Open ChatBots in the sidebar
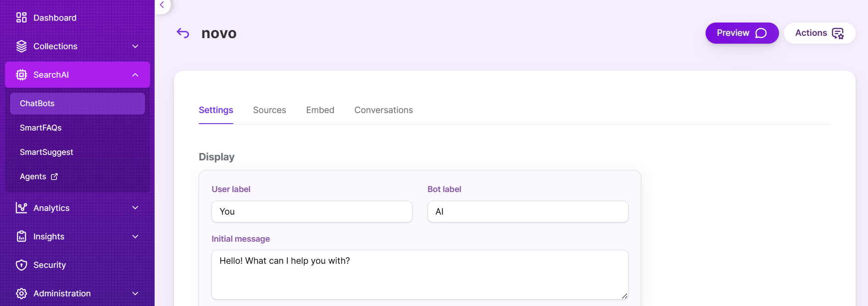This screenshot has width=868, height=306. [x=78, y=103]
